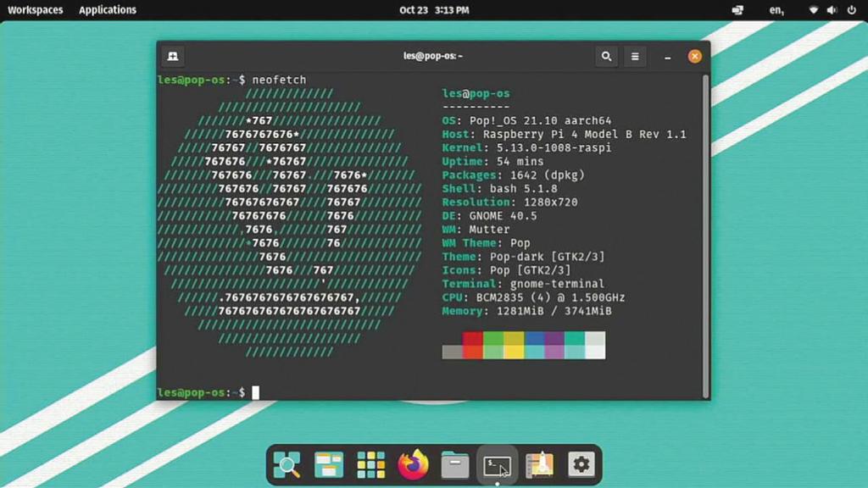Open the terminal hamburger menu

pyautogui.click(x=635, y=57)
